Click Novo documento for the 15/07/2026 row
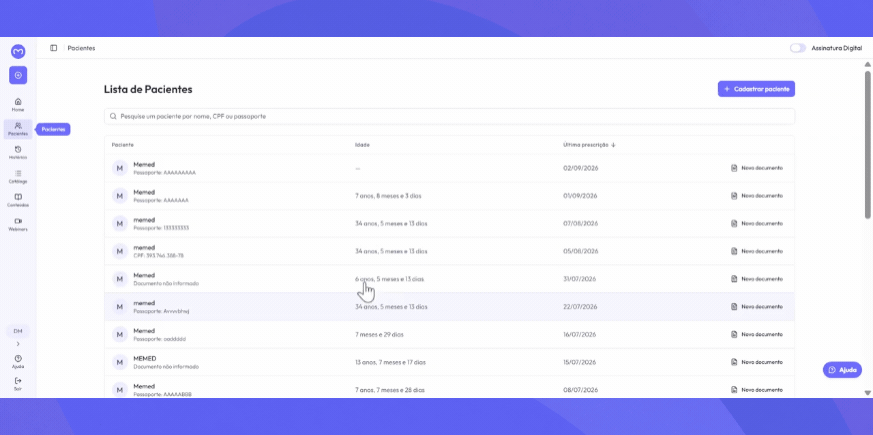The width and height of the screenshot is (873, 435). (757, 362)
